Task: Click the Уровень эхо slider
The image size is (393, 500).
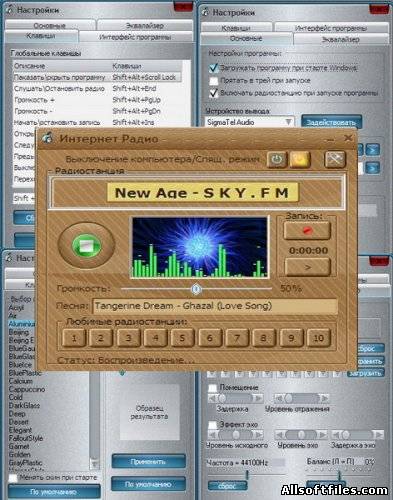Action: 301,435
